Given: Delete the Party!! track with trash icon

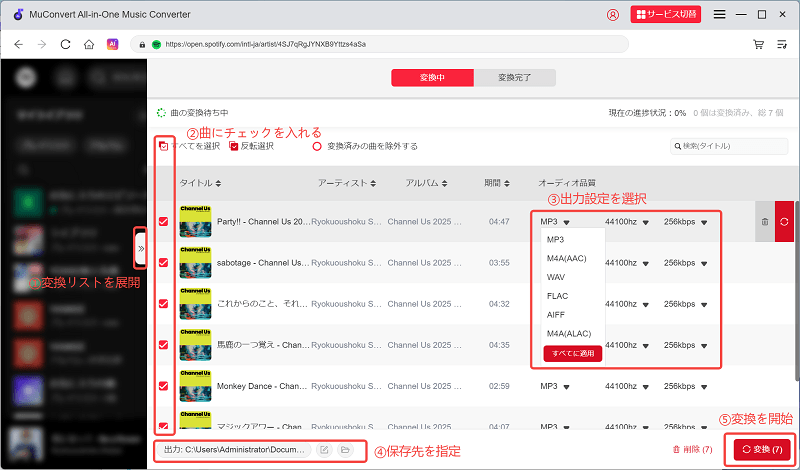Looking at the screenshot, I should 765,221.
